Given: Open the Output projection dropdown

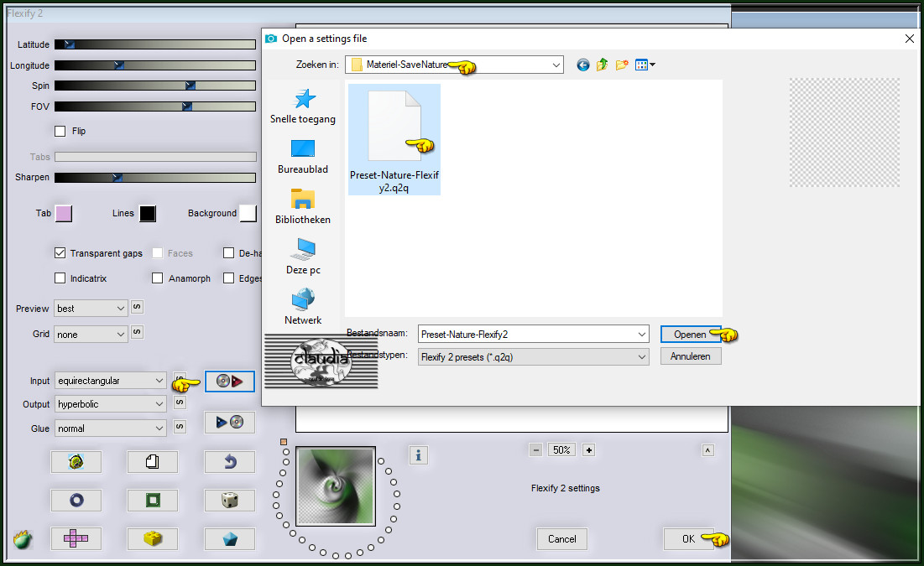Looking at the screenshot, I should point(110,404).
